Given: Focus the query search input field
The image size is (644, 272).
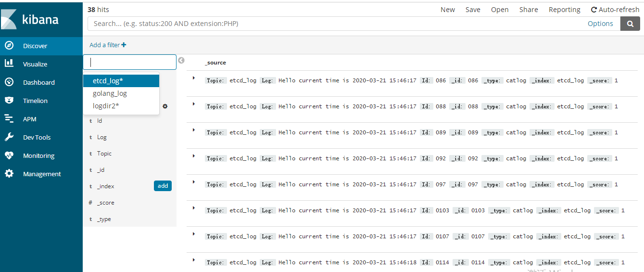Looking at the screenshot, I should click(337, 24).
